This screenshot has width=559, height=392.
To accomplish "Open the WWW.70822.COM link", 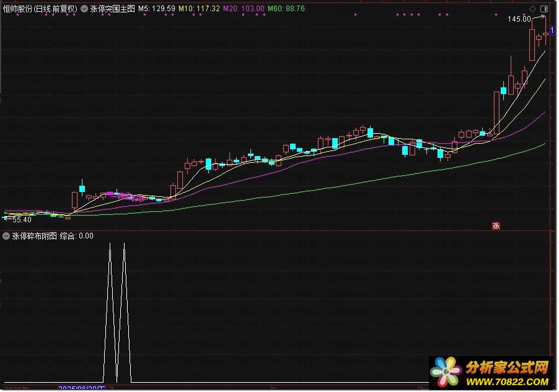I will [506, 382].
